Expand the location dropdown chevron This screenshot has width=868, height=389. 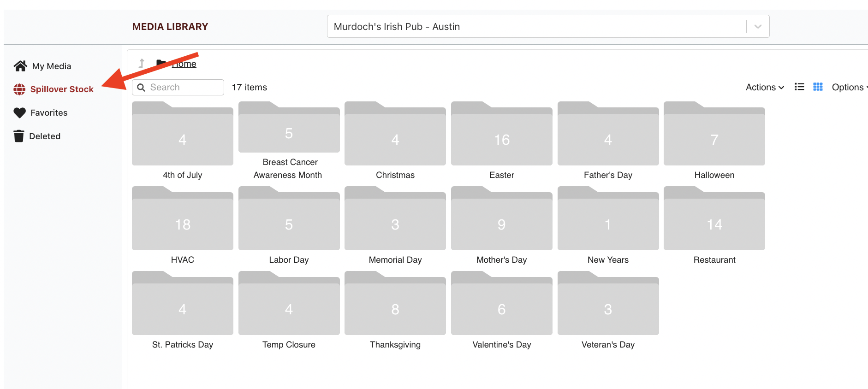[758, 27]
